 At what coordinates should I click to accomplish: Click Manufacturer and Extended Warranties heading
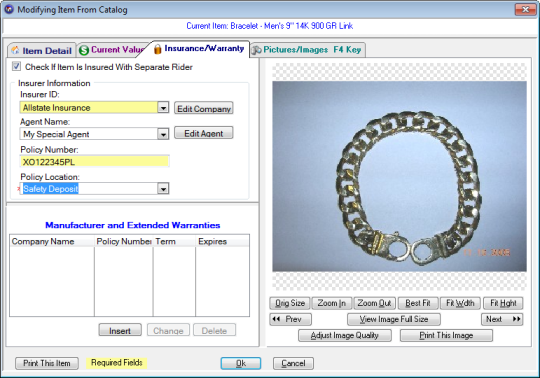(x=133, y=225)
